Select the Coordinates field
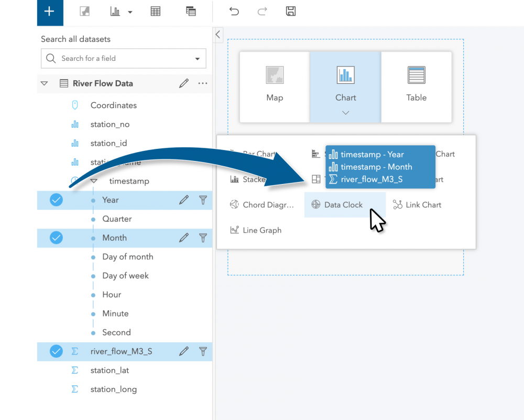This screenshot has width=524, height=420. [x=114, y=105]
